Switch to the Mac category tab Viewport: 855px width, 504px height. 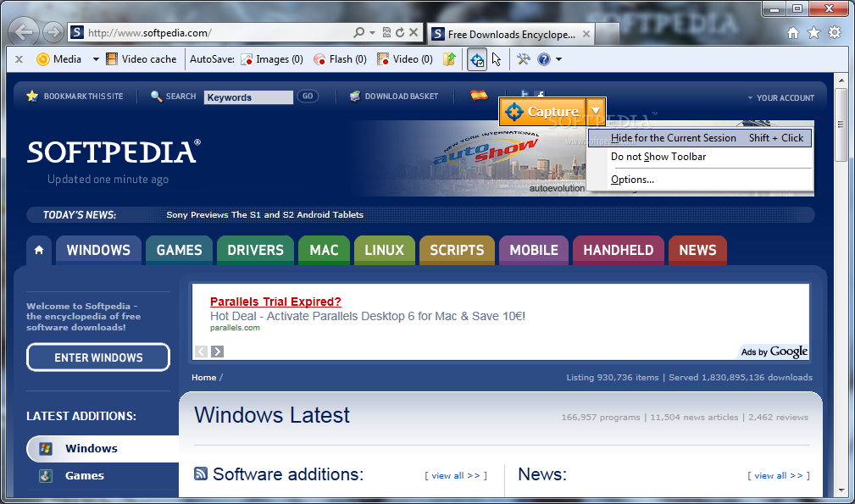coord(324,250)
